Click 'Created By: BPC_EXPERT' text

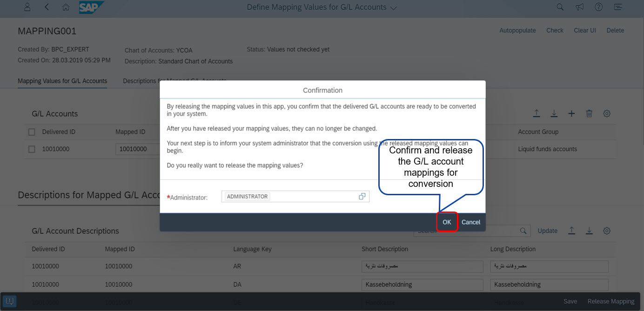(54, 49)
